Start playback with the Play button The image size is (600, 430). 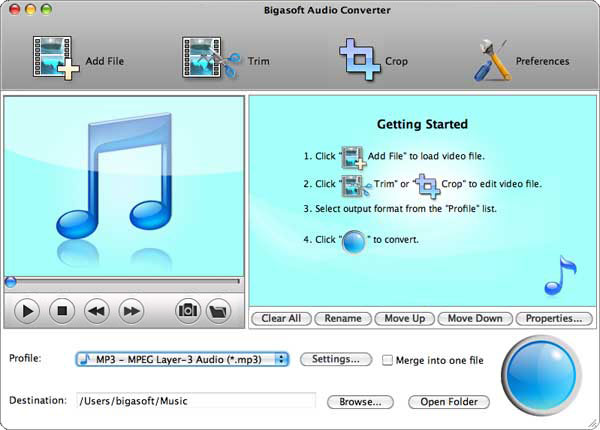click(x=27, y=311)
